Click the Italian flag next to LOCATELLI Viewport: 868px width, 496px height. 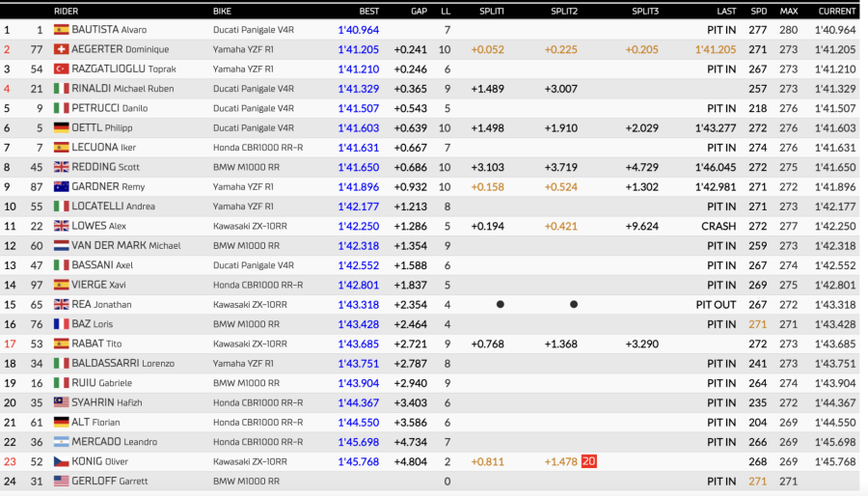62,207
